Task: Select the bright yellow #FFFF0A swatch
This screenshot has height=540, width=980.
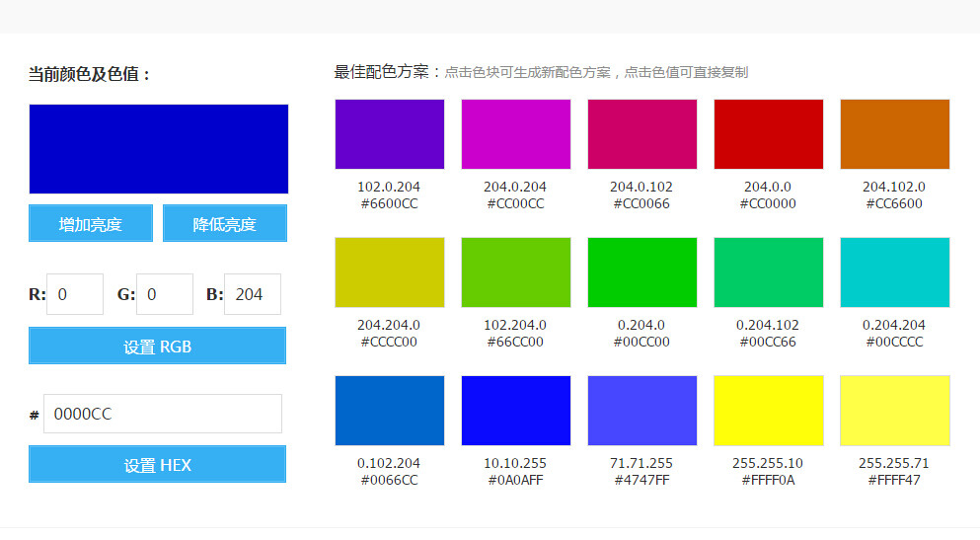Action: point(768,411)
